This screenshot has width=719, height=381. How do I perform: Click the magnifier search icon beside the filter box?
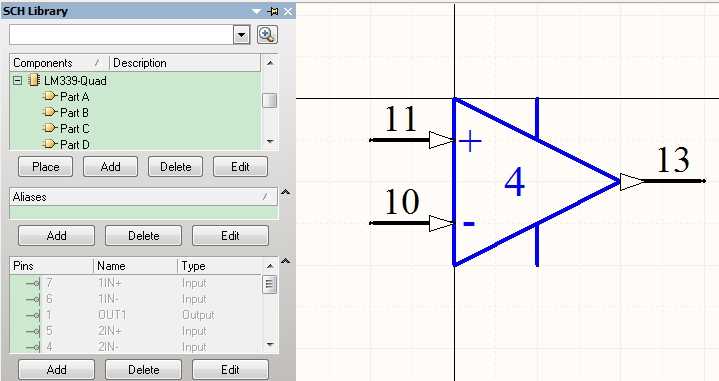pos(267,35)
